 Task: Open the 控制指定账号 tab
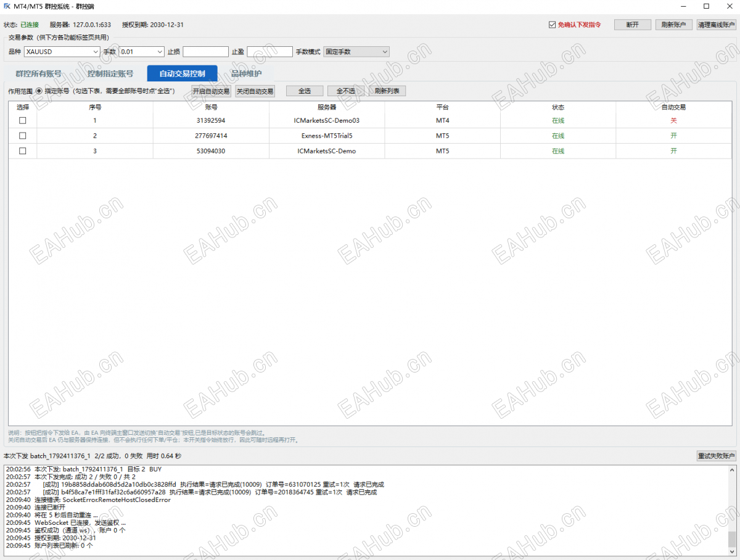[110, 73]
